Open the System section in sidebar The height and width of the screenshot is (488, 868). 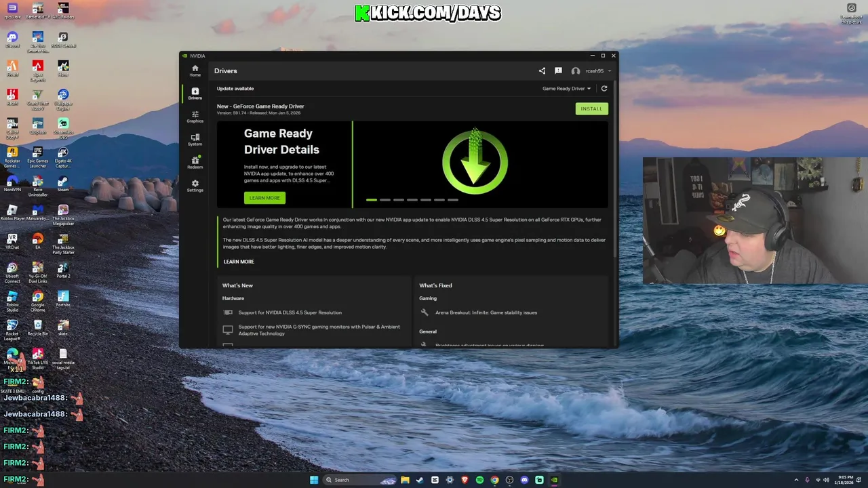[x=195, y=140]
